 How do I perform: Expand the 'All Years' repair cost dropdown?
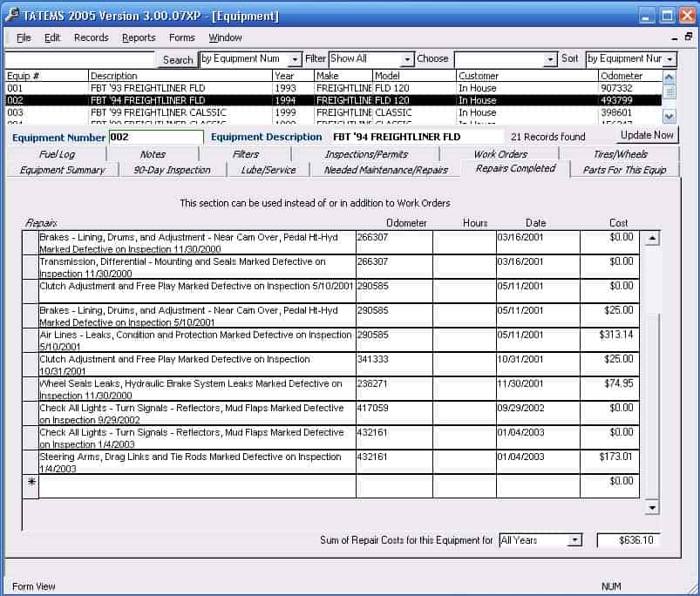tap(575, 540)
